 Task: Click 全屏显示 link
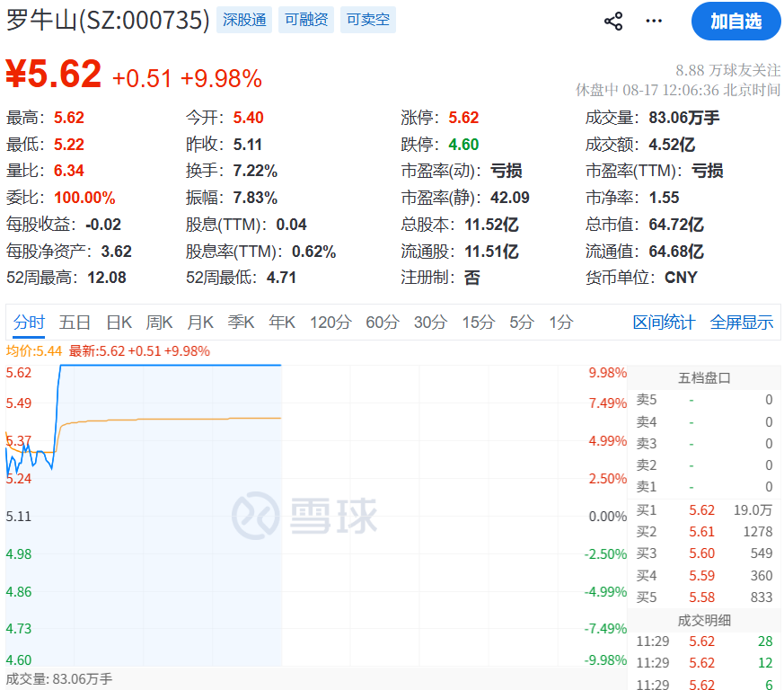[x=742, y=323]
